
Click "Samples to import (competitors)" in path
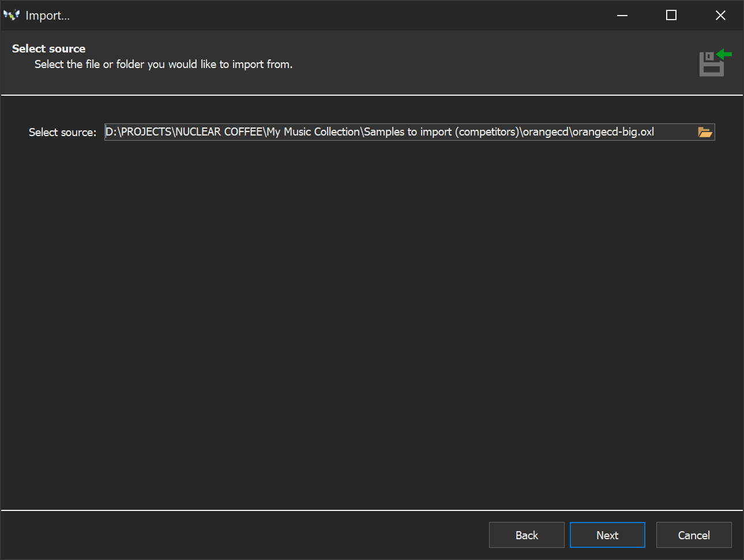tap(441, 132)
